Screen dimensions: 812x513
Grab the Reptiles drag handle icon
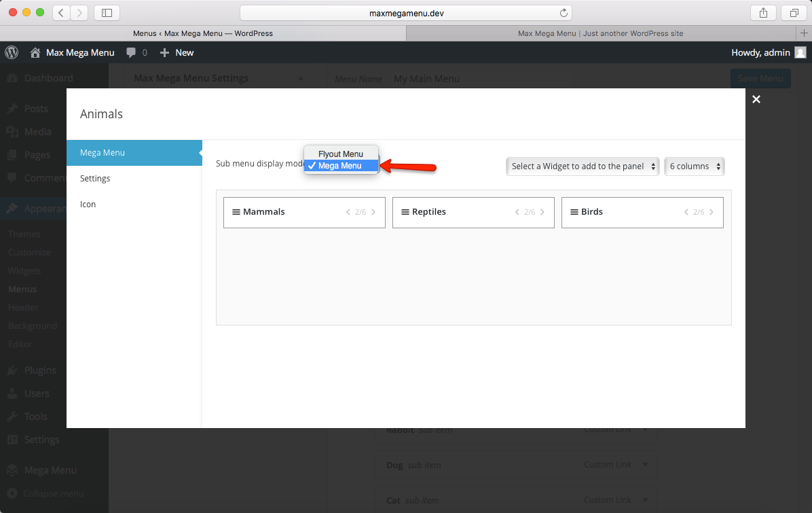(x=405, y=212)
